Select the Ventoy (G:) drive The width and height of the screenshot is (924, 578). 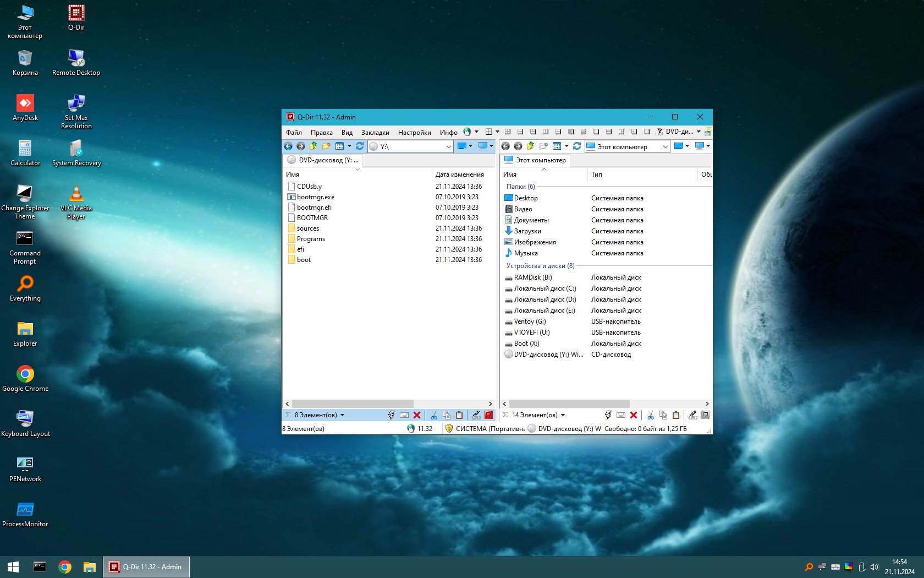click(530, 321)
